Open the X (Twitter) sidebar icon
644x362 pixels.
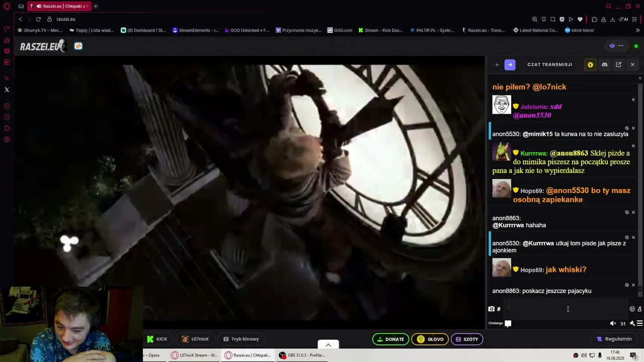click(7, 89)
